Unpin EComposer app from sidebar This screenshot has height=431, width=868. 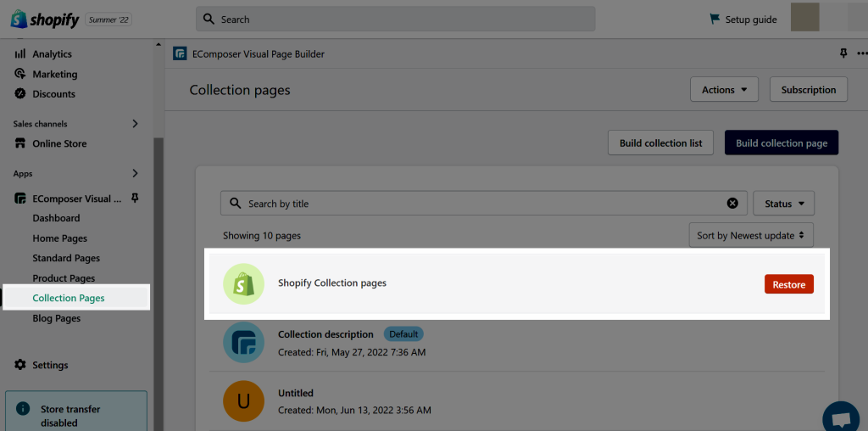(x=135, y=198)
